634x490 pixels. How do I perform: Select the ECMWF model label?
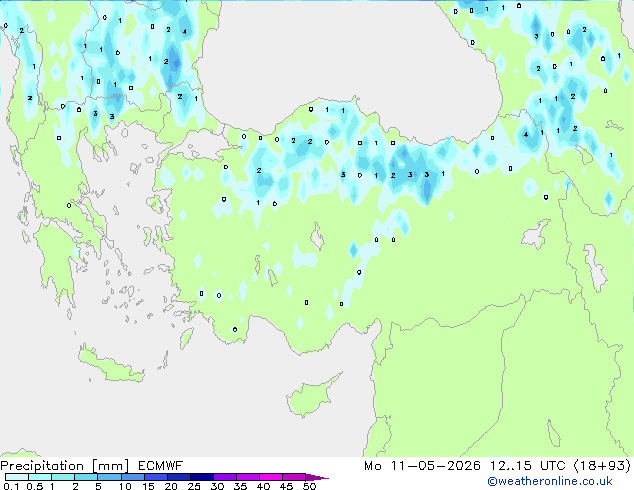pyautogui.click(x=161, y=466)
